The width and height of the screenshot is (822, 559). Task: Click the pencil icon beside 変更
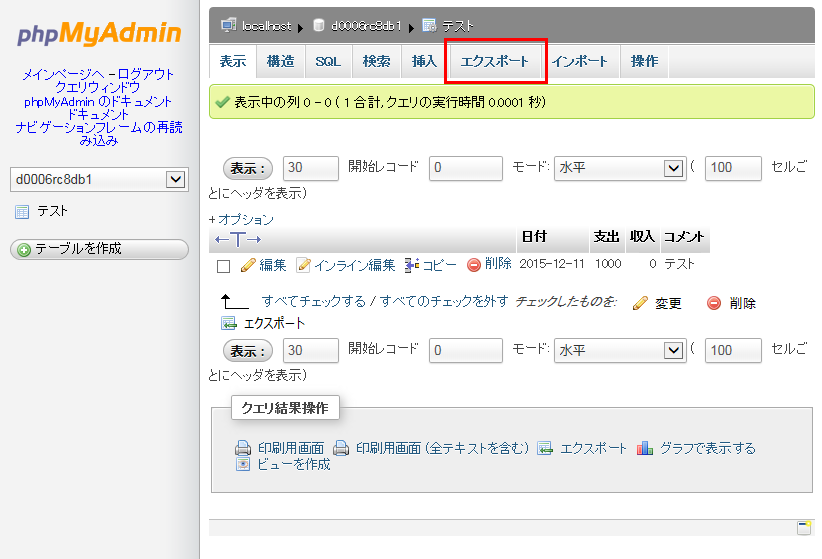640,303
